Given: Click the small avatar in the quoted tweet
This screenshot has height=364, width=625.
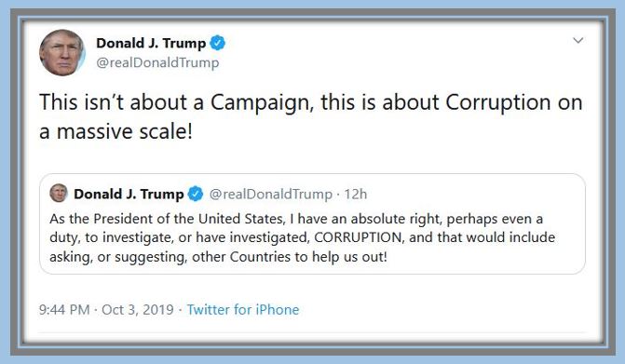Looking at the screenshot, I should point(59,193).
